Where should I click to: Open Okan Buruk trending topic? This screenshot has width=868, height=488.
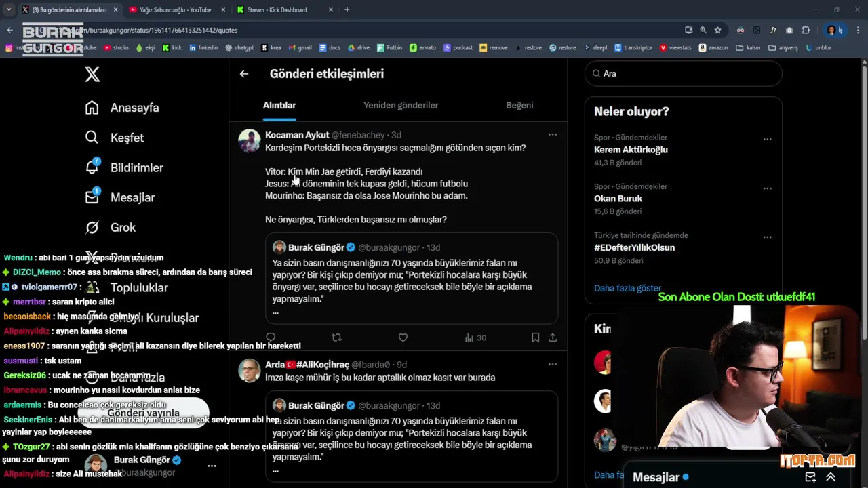pyautogui.click(x=618, y=199)
